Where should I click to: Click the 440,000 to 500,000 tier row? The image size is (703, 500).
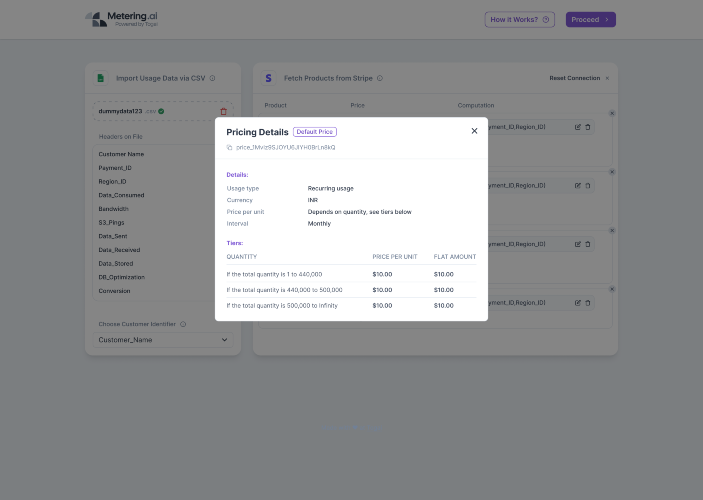(x=352, y=290)
